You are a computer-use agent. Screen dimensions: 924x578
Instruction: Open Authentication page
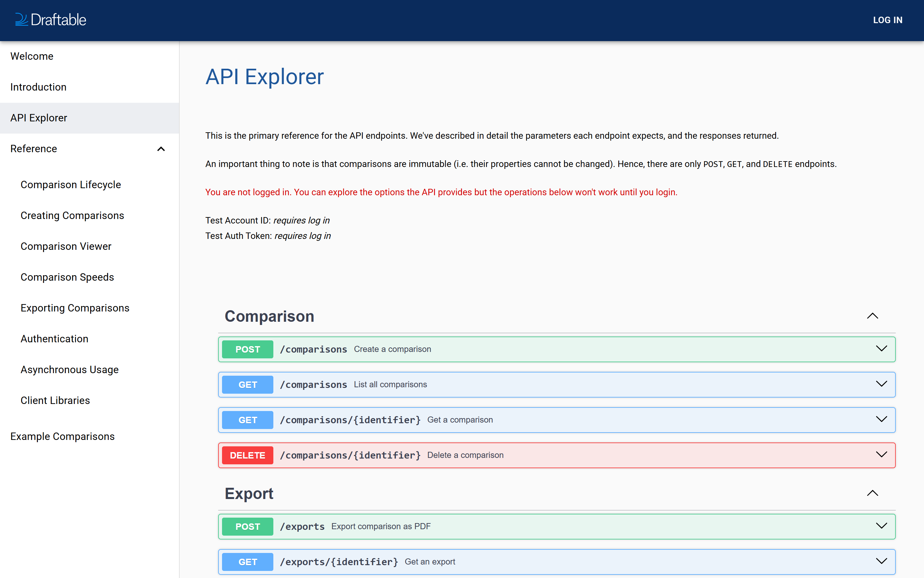tap(54, 339)
